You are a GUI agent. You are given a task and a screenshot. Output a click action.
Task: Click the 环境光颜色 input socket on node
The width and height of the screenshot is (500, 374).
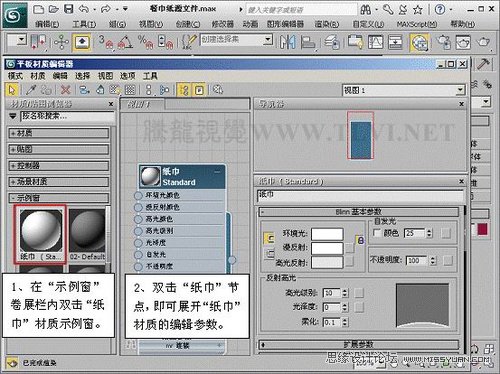[x=138, y=195]
